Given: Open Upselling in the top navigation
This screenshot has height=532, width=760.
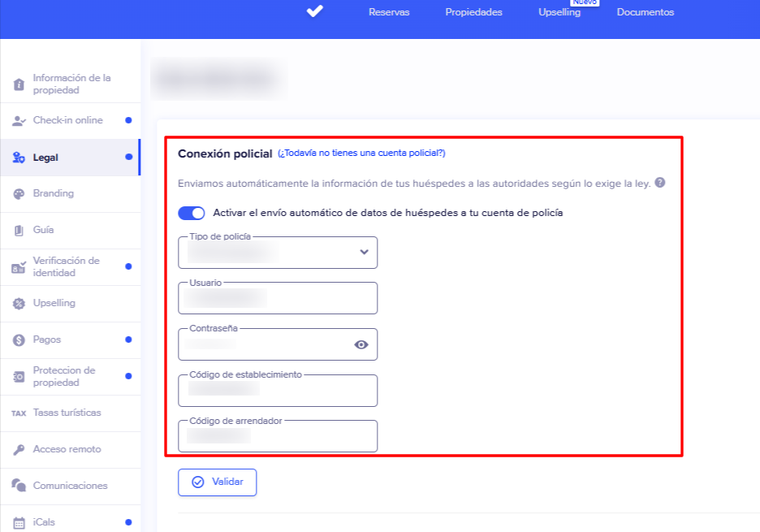Looking at the screenshot, I should coord(559,12).
